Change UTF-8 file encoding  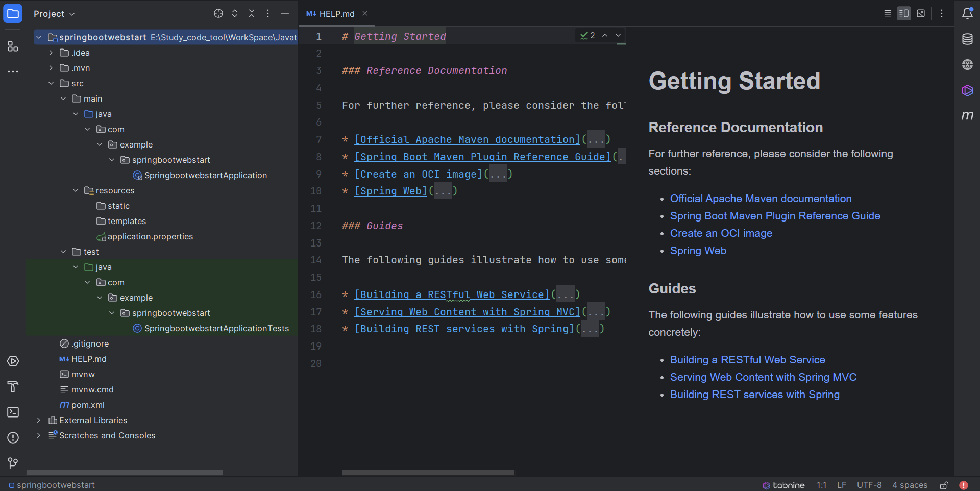(869, 485)
